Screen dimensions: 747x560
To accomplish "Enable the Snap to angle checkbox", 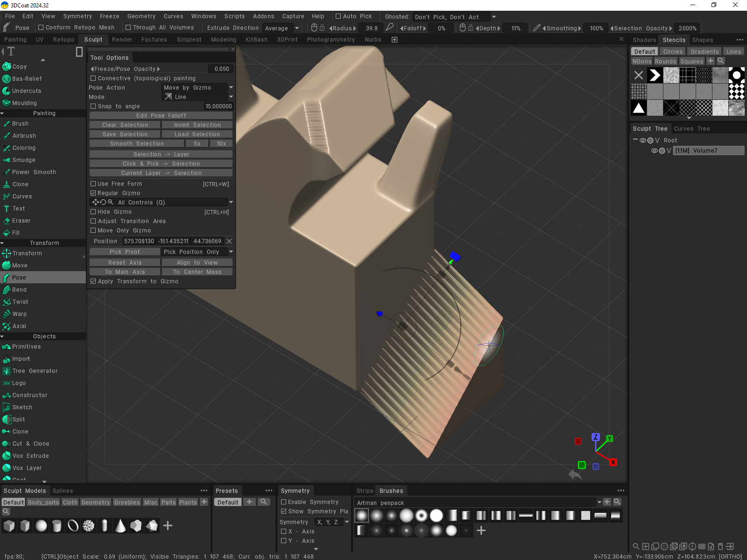I will point(93,106).
